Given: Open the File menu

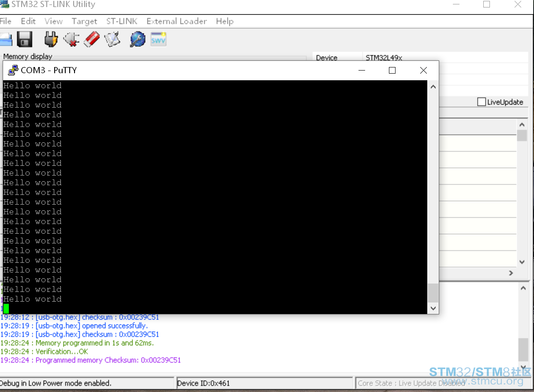Looking at the screenshot, I should tap(6, 21).
